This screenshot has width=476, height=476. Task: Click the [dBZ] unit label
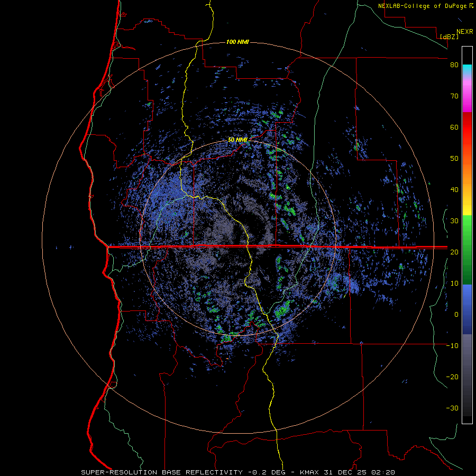click(x=449, y=36)
